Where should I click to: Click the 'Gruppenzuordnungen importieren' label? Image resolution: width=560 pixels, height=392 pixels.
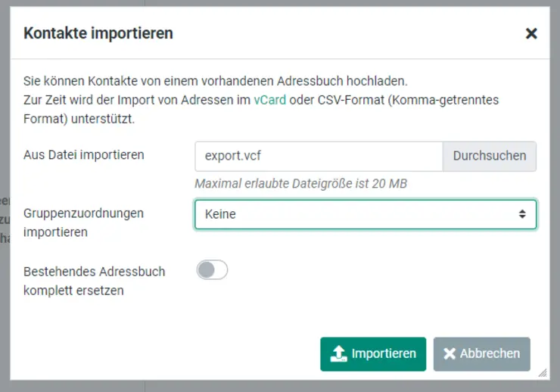83,222
